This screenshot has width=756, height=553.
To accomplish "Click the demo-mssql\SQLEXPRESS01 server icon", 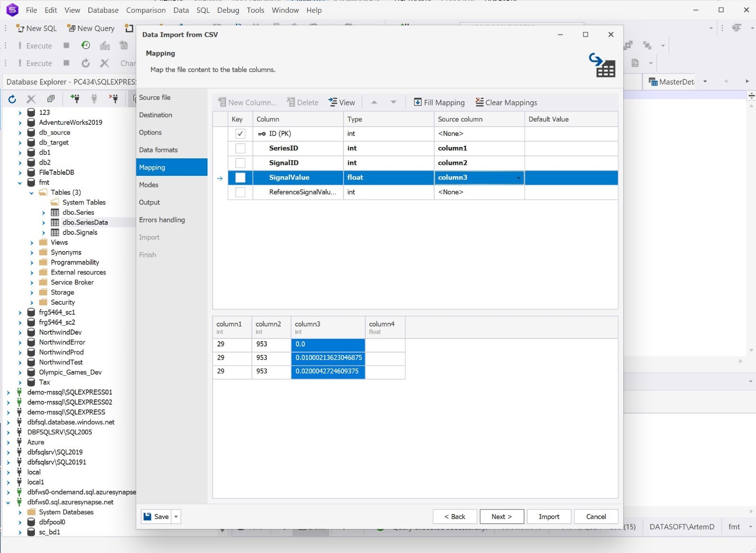I will click(x=19, y=392).
